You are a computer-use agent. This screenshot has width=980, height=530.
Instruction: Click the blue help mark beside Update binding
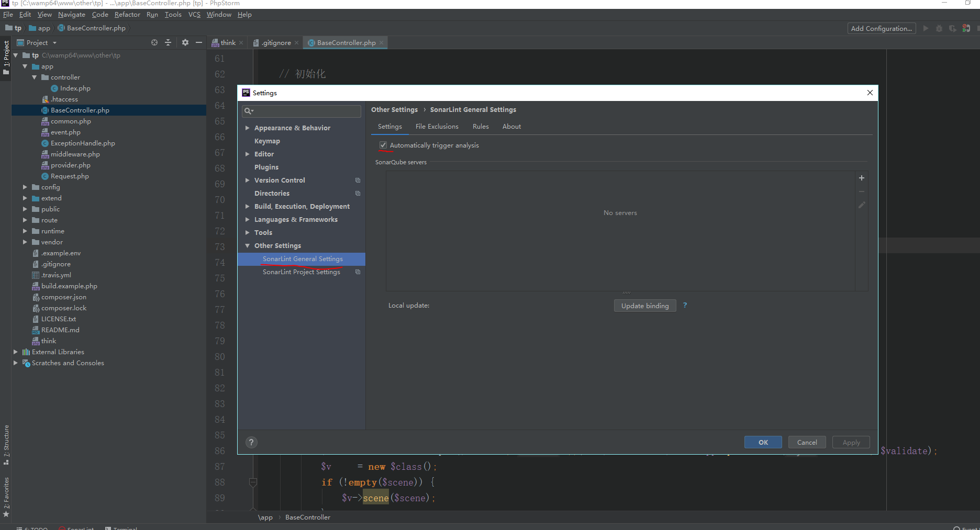[x=685, y=305]
